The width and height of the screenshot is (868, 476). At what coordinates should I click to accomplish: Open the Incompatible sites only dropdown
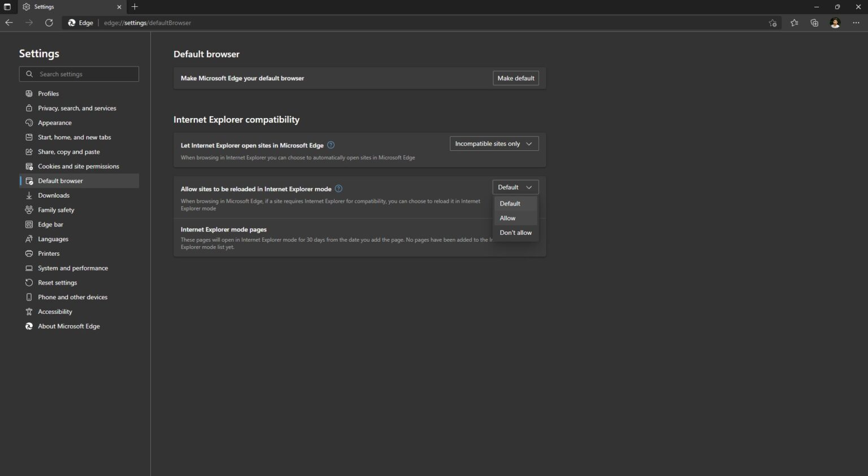click(493, 143)
